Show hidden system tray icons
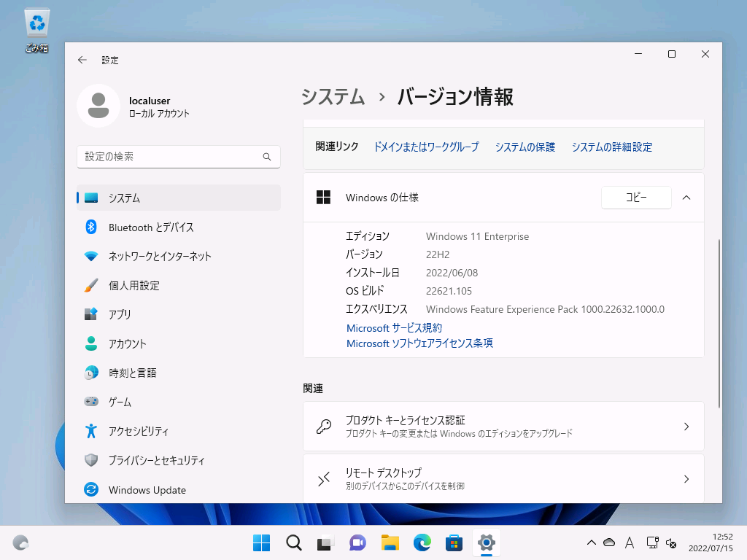The image size is (747, 560). click(x=592, y=542)
